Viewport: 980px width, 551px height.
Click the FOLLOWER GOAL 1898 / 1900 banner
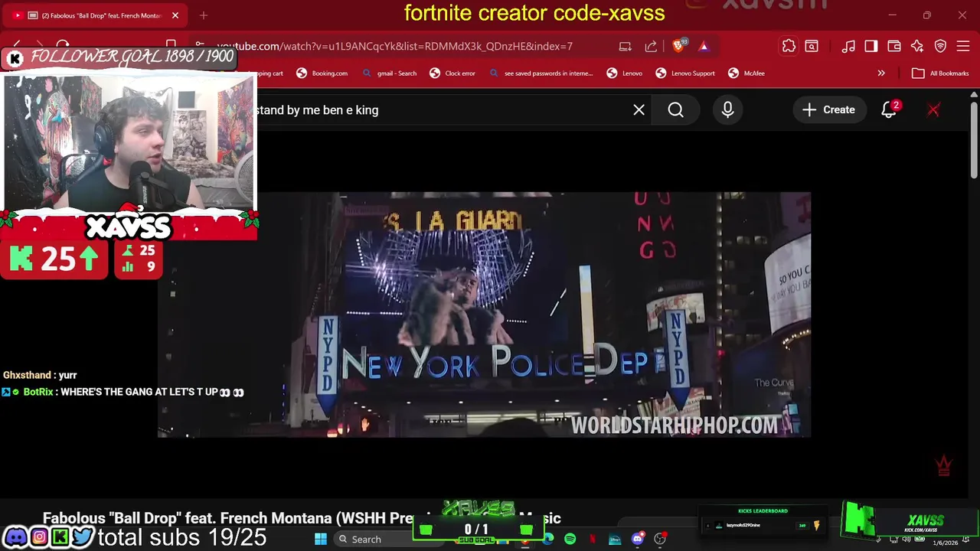pyautogui.click(x=119, y=57)
